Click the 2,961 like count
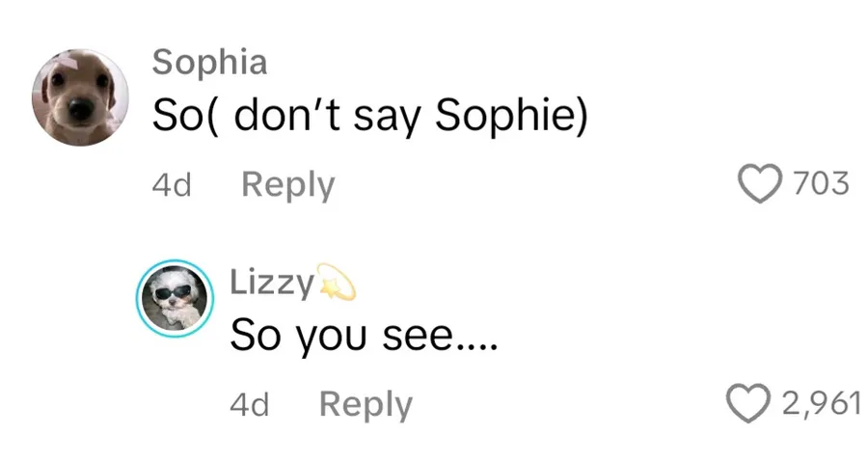868x462 pixels. point(821,403)
